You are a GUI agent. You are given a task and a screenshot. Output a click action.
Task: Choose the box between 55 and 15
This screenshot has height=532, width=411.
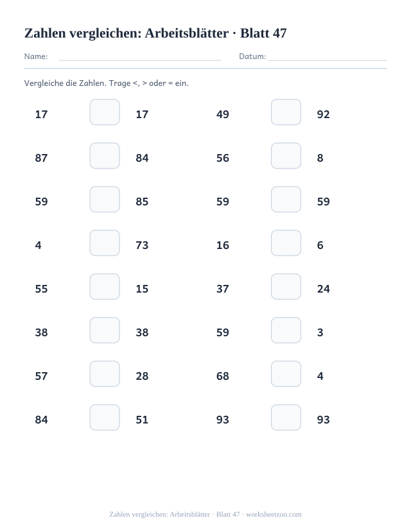pyautogui.click(x=105, y=287)
